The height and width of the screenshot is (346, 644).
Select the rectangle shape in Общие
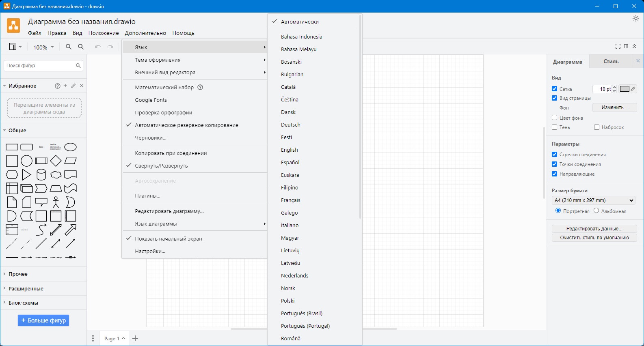12,147
